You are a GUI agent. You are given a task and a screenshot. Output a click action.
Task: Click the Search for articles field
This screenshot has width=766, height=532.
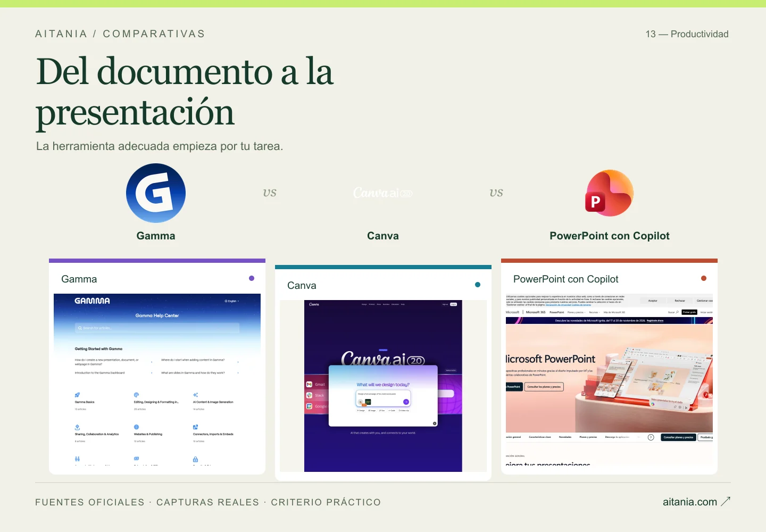click(x=157, y=328)
